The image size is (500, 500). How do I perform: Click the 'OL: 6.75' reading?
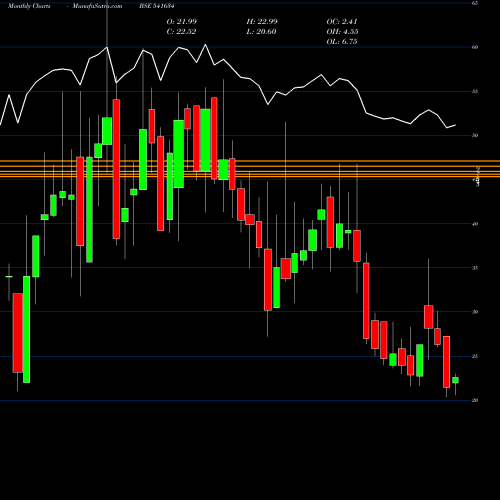[342, 42]
